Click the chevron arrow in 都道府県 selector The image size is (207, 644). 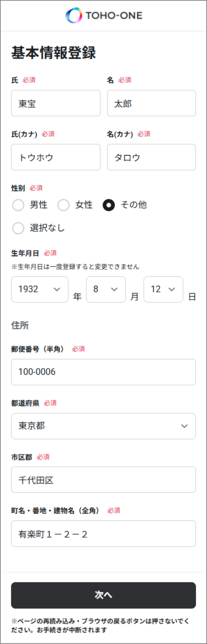184,426
